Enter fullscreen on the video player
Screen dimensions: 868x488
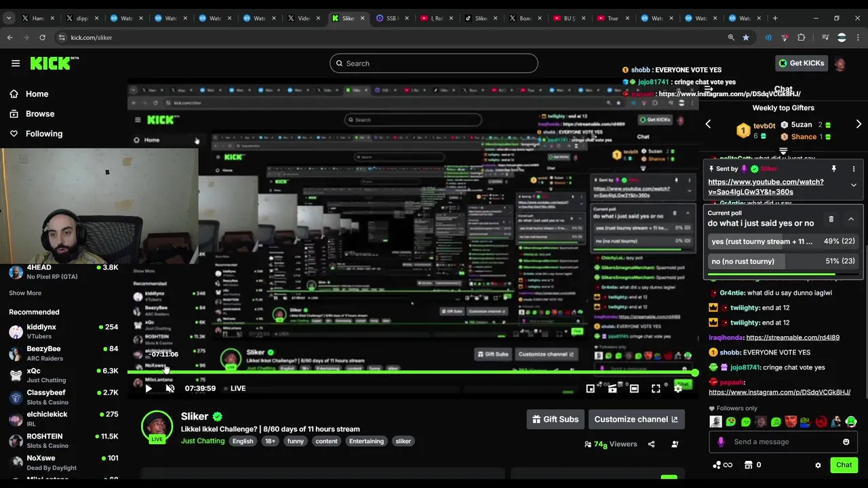coord(656,388)
